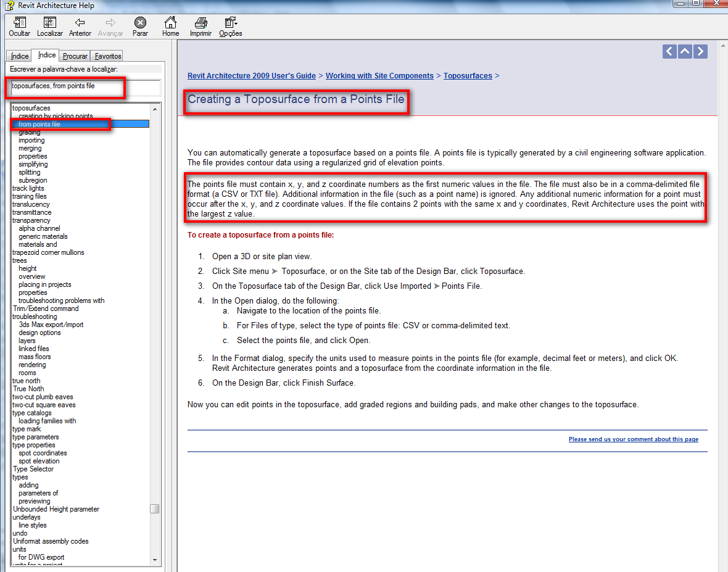Image resolution: width=728 pixels, height=572 pixels.
Task: Select 'for DWG export' entry
Action: coord(41,557)
